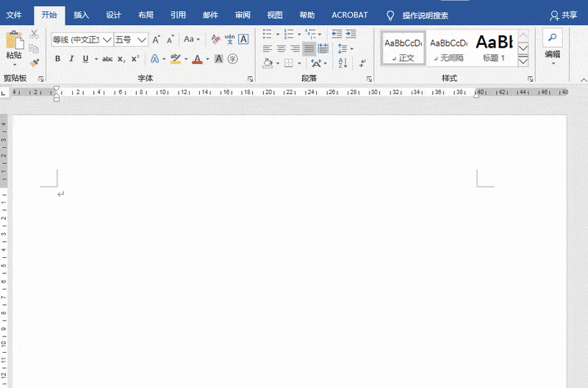
Task: Open the font size dropdown
Action: click(x=142, y=40)
